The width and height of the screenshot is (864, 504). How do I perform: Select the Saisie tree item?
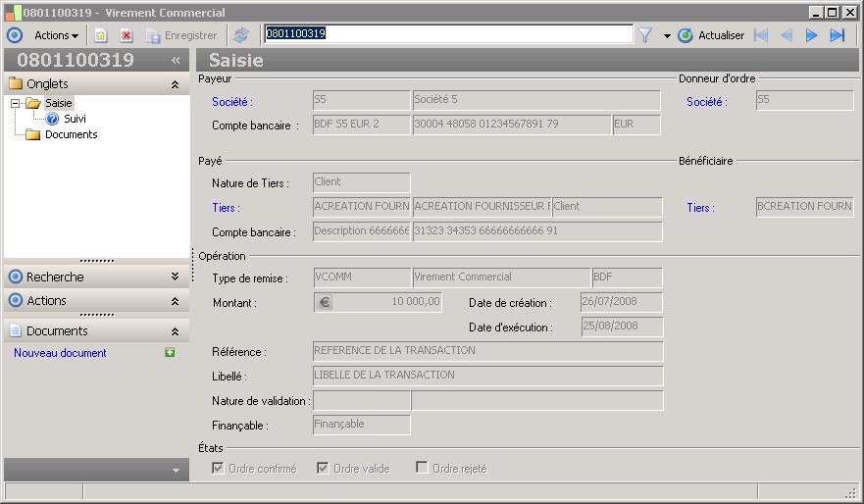(x=59, y=103)
